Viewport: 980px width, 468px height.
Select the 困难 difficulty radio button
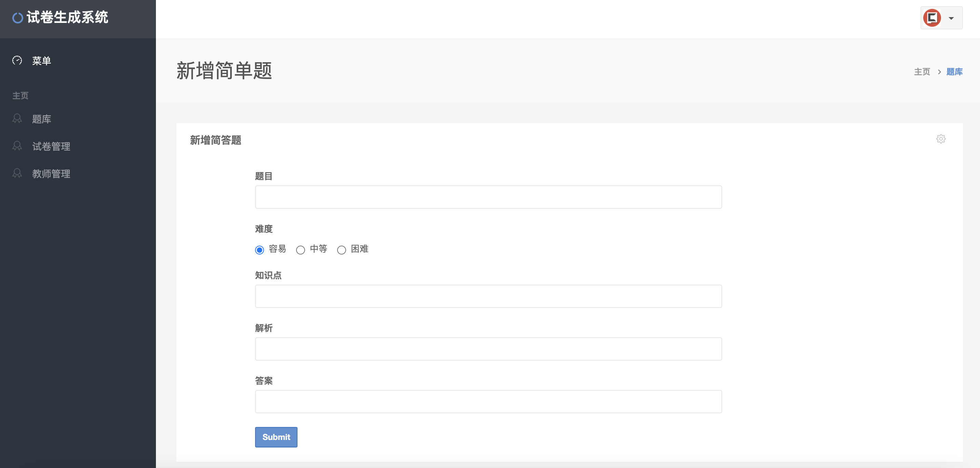(342, 250)
